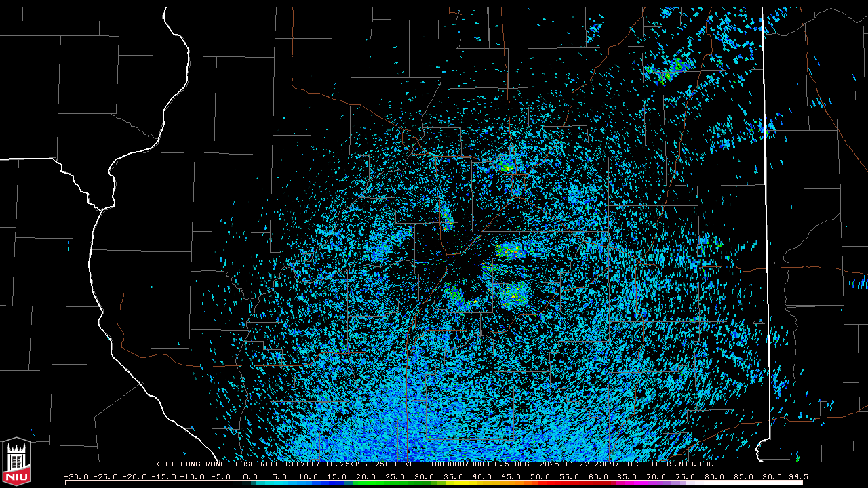Click the 2025-11-22 23:47 UTC timestamp

pos(589,464)
